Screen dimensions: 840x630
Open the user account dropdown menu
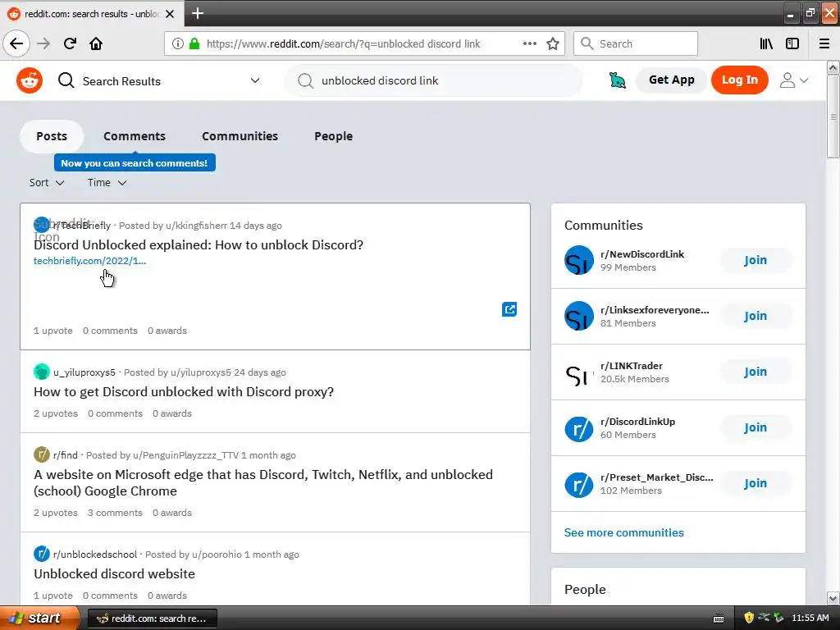(793, 80)
